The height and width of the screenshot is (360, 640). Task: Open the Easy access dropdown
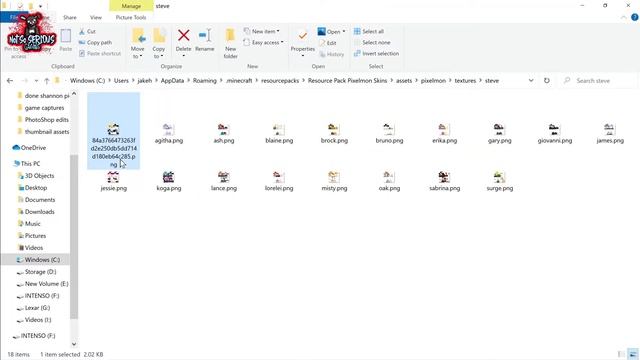click(263, 42)
